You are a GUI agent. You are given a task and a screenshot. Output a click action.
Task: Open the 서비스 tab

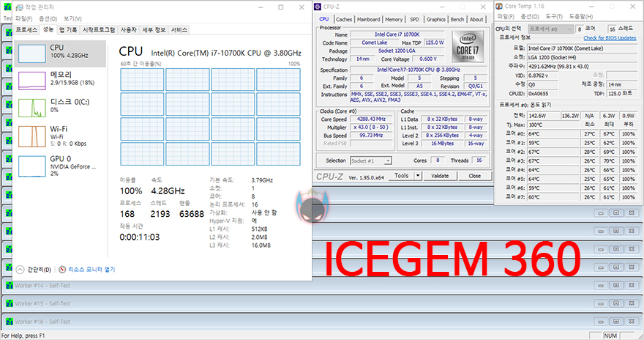179,30
